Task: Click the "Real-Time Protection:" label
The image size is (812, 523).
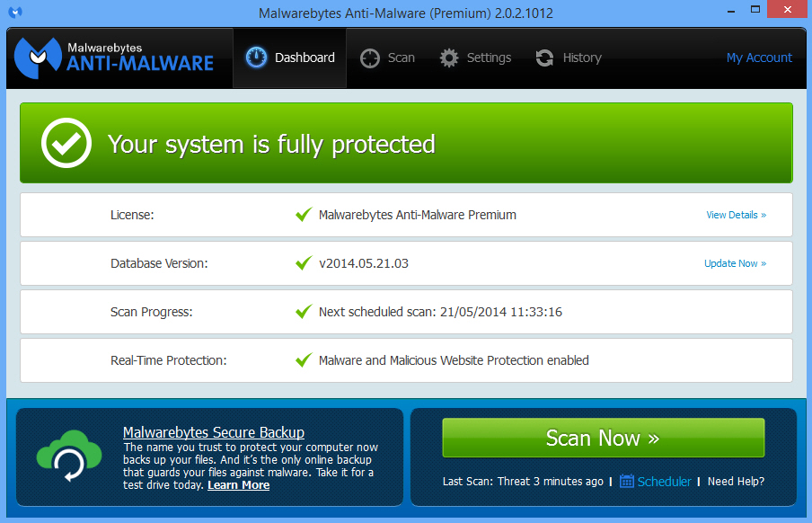Action: (168, 360)
